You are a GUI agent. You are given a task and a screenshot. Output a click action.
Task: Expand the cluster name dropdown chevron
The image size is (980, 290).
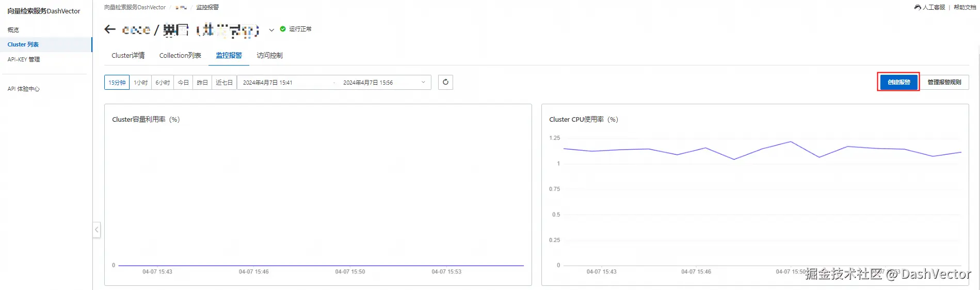coord(271,30)
